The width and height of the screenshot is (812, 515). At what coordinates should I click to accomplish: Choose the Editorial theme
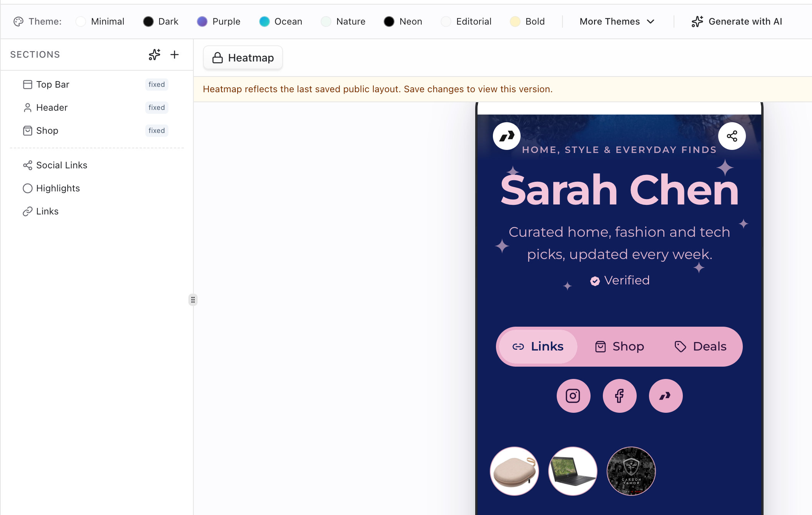(466, 22)
